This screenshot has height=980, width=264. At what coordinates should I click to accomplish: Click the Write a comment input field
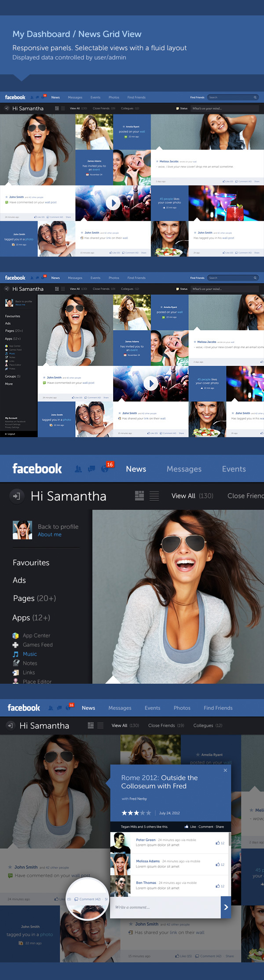pos(165,907)
